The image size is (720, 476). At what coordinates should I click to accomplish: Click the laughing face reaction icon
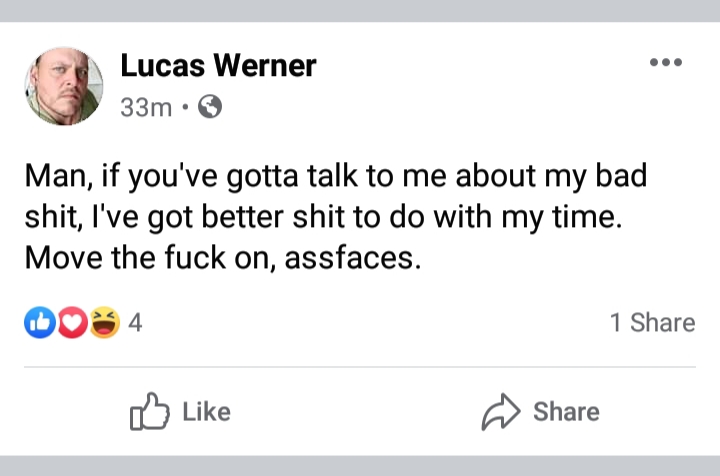(x=104, y=322)
